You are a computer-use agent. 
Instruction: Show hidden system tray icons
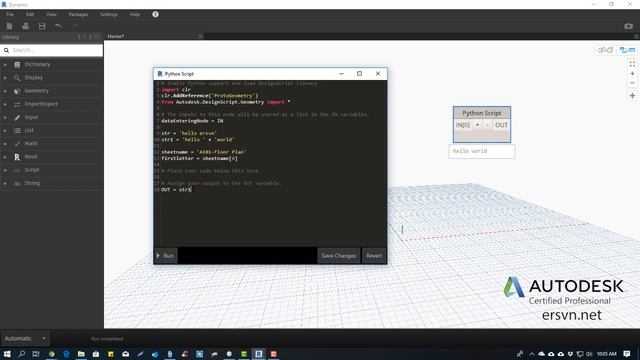pos(531,354)
